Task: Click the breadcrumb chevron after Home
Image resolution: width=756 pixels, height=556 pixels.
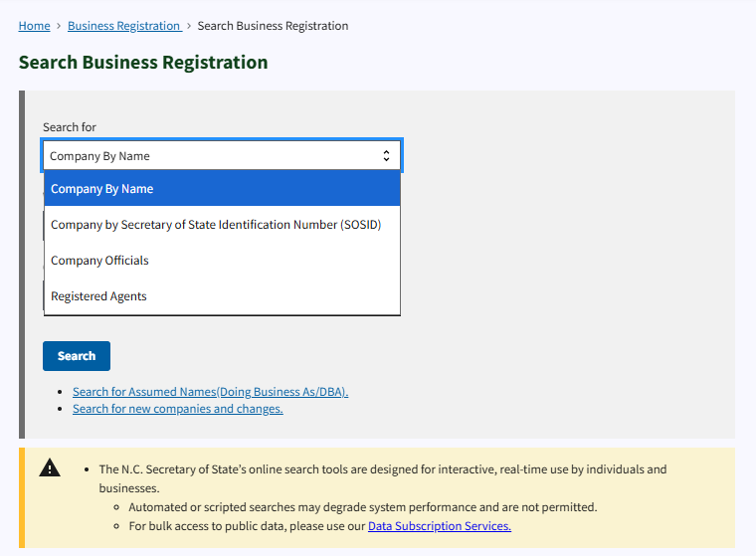Action: click(59, 26)
